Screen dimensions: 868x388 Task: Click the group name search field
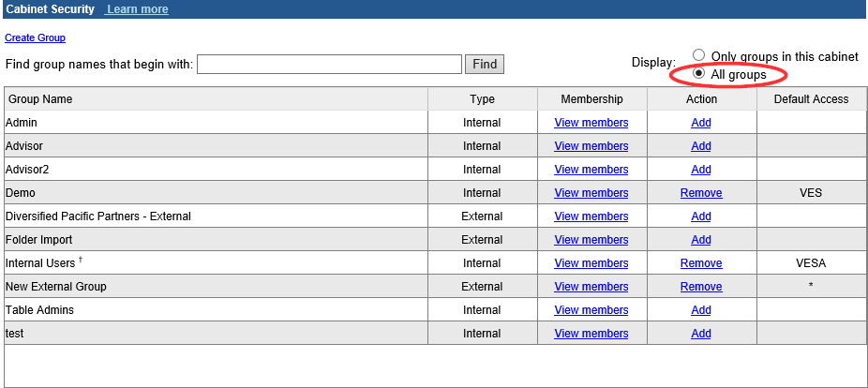(x=329, y=64)
